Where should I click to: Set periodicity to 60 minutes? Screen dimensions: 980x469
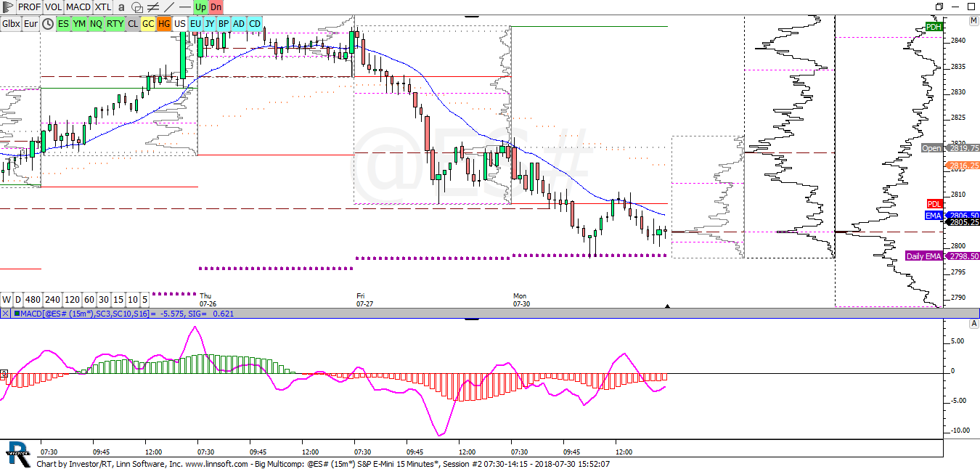tap(89, 299)
